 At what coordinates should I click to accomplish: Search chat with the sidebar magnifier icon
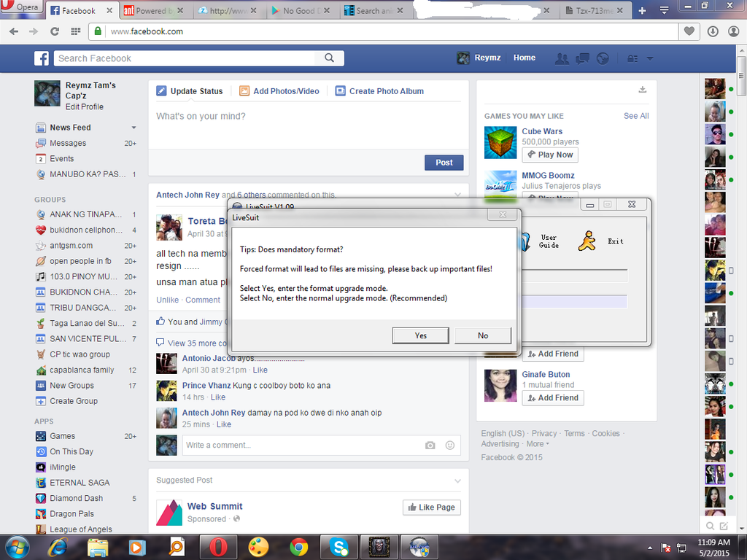click(710, 526)
